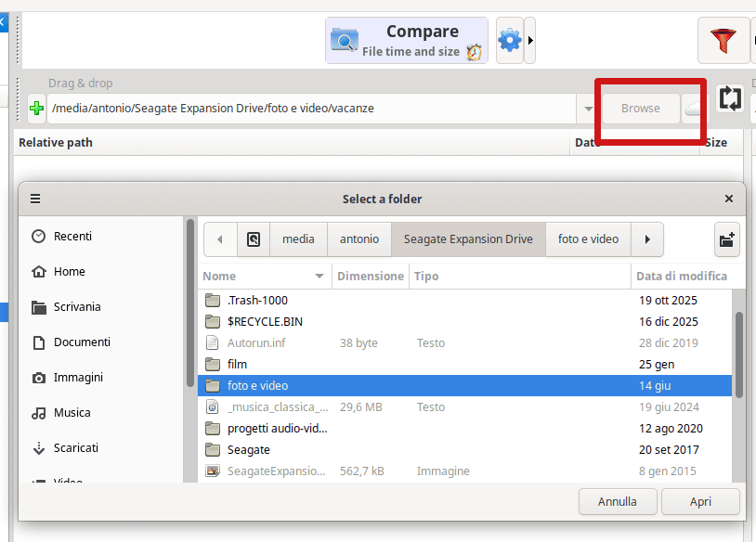Click the Annulla button
756x542 pixels.
tap(618, 501)
